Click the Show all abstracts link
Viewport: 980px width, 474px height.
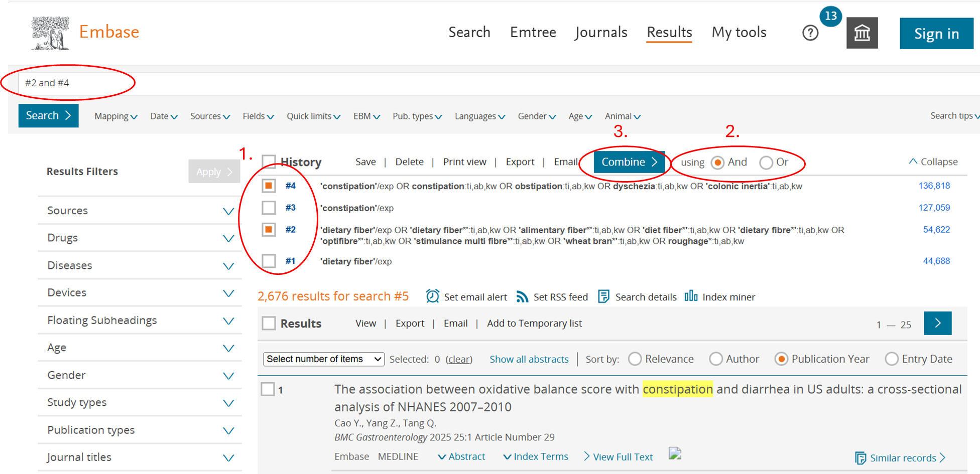click(529, 359)
